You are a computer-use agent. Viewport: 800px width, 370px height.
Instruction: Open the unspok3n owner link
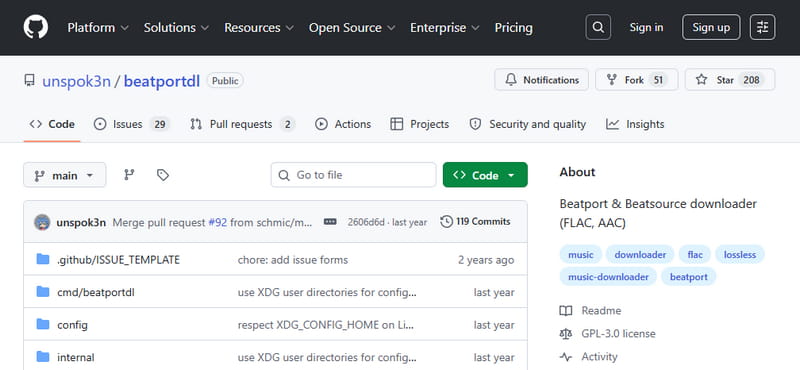(77, 81)
